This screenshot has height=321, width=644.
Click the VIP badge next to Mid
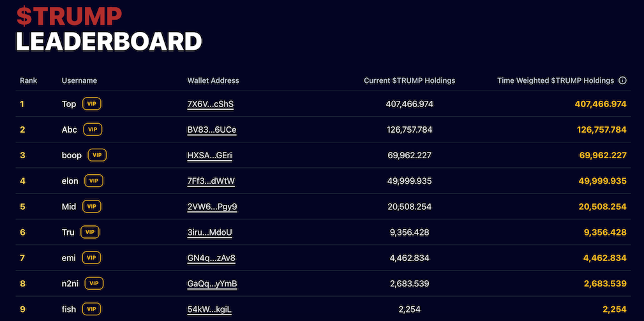92,206
